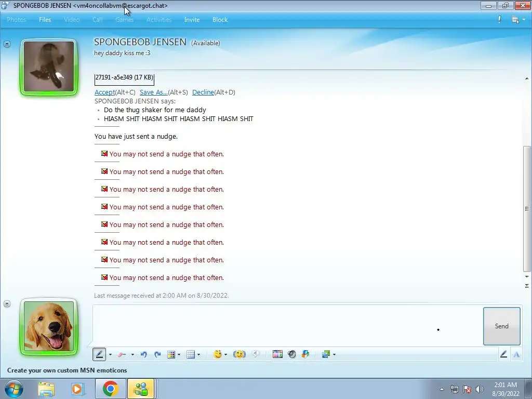The height and width of the screenshot is (399, 532).
Task: Open the Windows Start button
Action: click(x=14, y=389)
